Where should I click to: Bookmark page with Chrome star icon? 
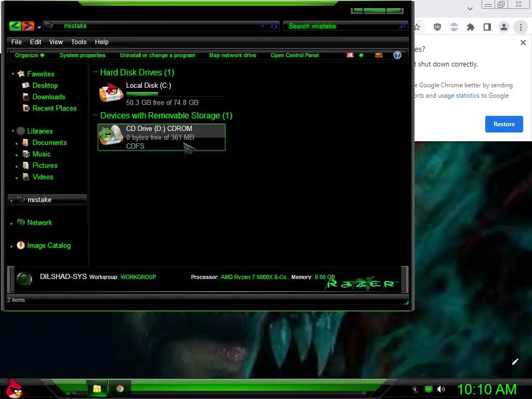[x=417, y=27]
